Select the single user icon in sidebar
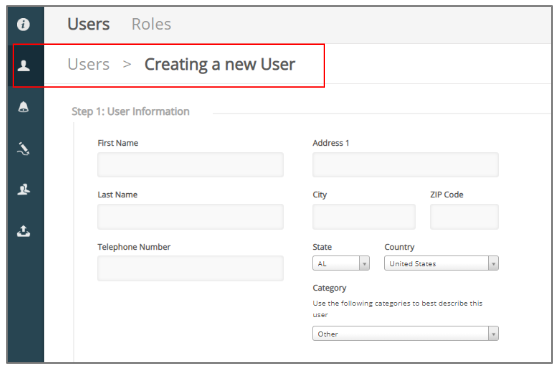 click(24, 65)
